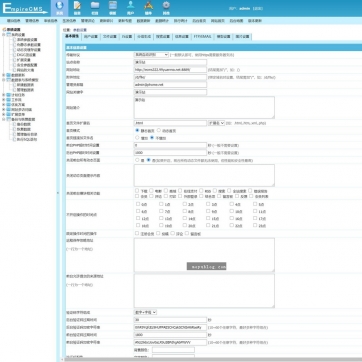Select the 动态首页 radio option
Image resolution: width=362 pixels, height=362 pixels.
point(159,130)
